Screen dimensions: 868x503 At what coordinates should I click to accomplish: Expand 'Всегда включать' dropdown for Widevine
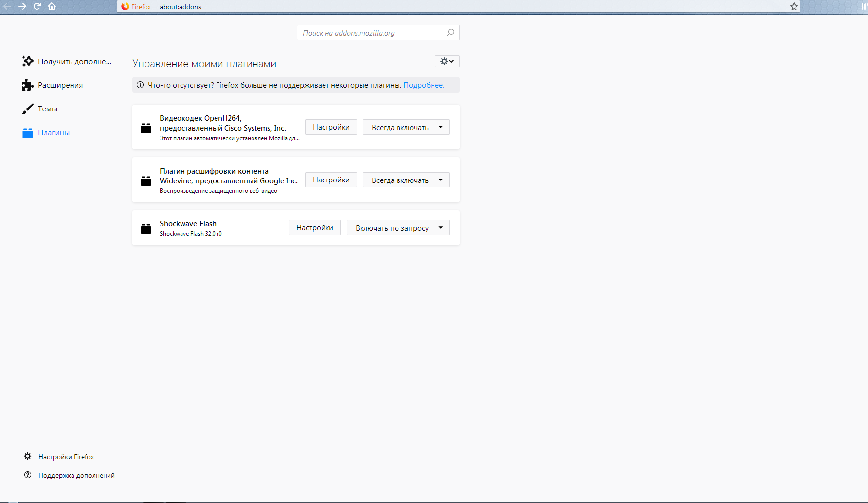pos(406,180)
